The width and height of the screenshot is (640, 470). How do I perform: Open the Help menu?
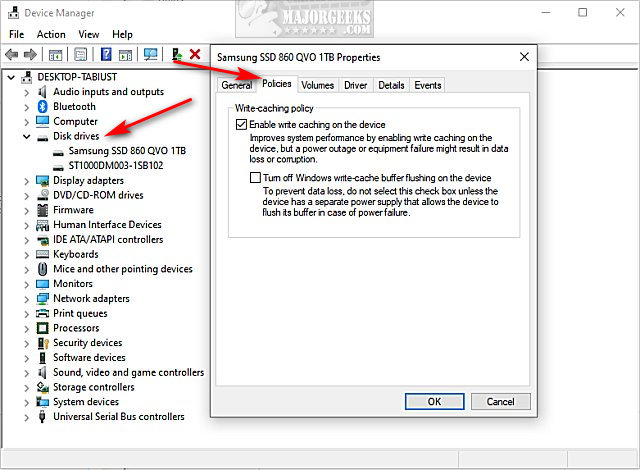click(x=122, y=34)
